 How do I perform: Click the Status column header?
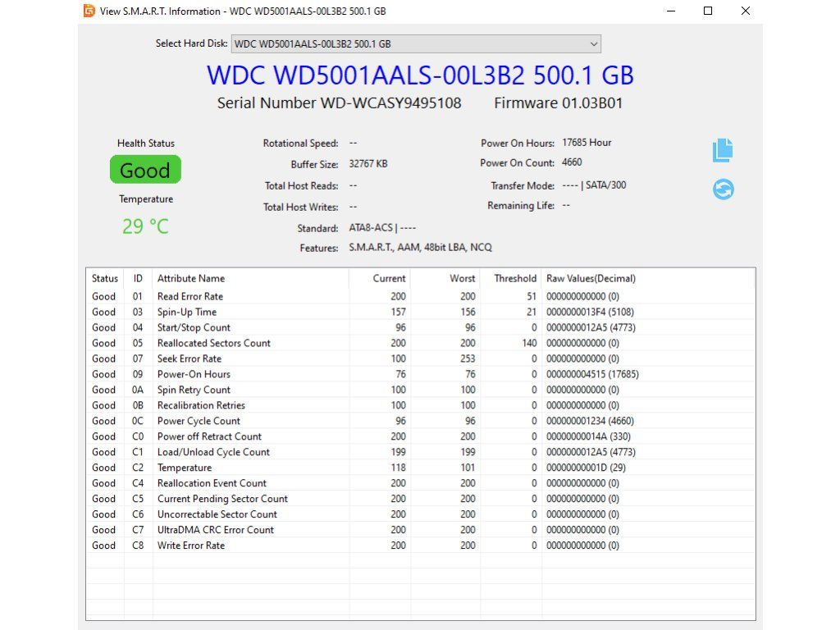(105, 278)
